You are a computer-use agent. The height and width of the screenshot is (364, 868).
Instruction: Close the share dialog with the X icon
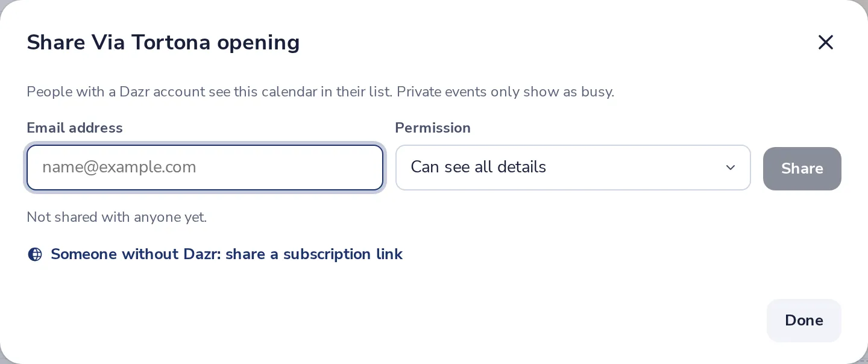click(825, 42)
